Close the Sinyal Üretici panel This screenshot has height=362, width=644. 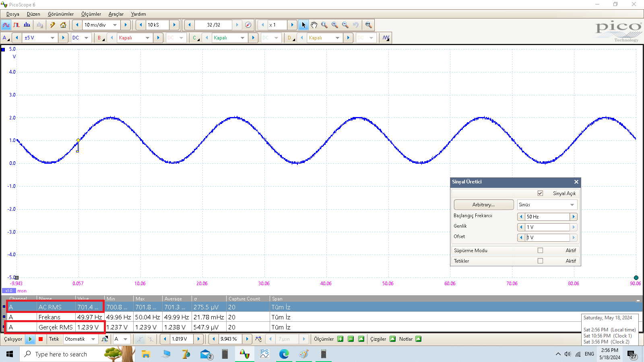[x=576, y=182]
